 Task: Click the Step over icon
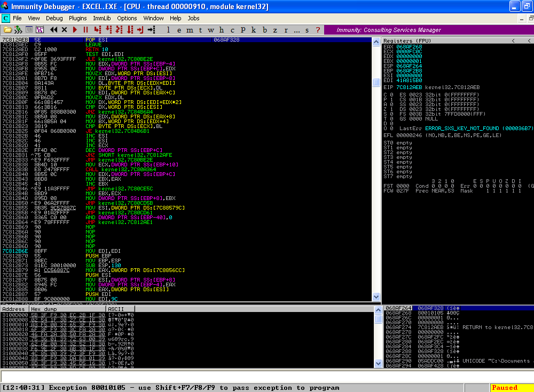(x=108, y=30)
